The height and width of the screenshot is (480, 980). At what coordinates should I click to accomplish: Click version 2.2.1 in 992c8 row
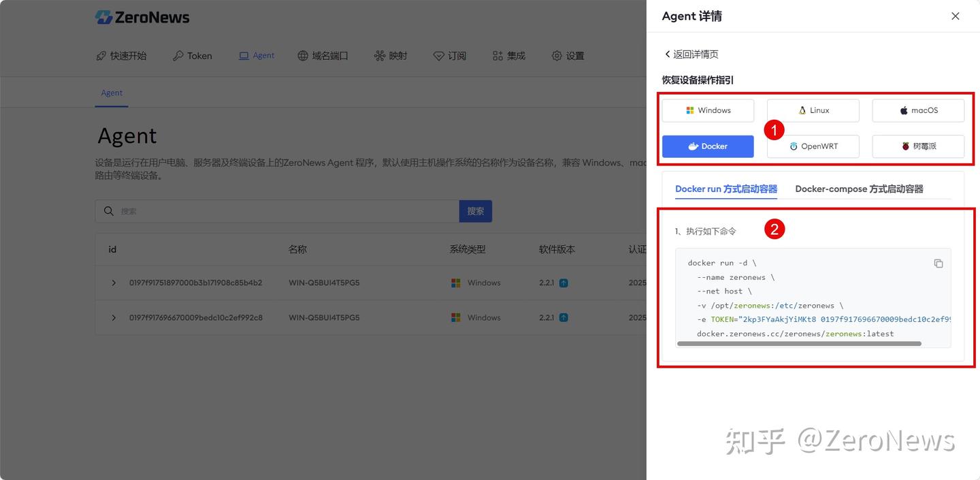click(547, 317)
